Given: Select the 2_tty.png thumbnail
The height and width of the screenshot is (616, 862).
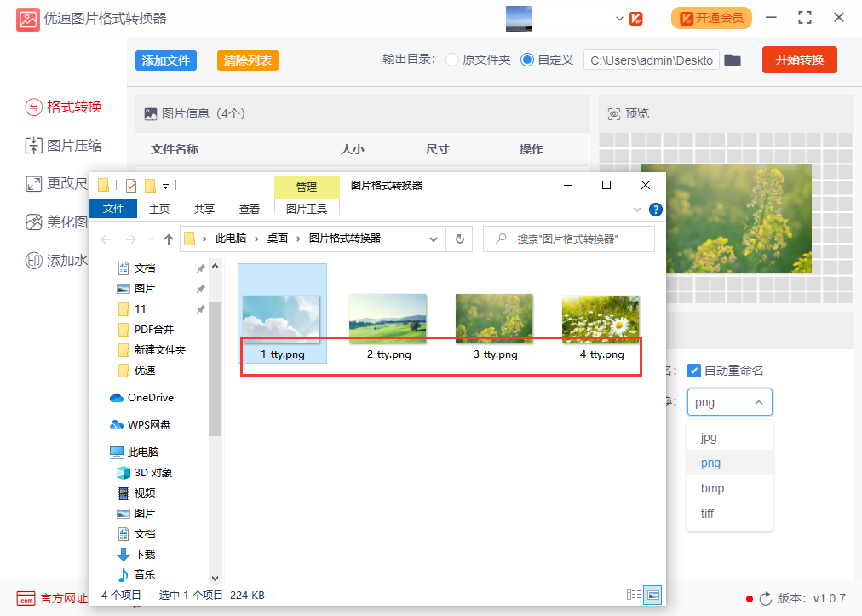Looking at the screenshot, I should (x=388, y=320).
